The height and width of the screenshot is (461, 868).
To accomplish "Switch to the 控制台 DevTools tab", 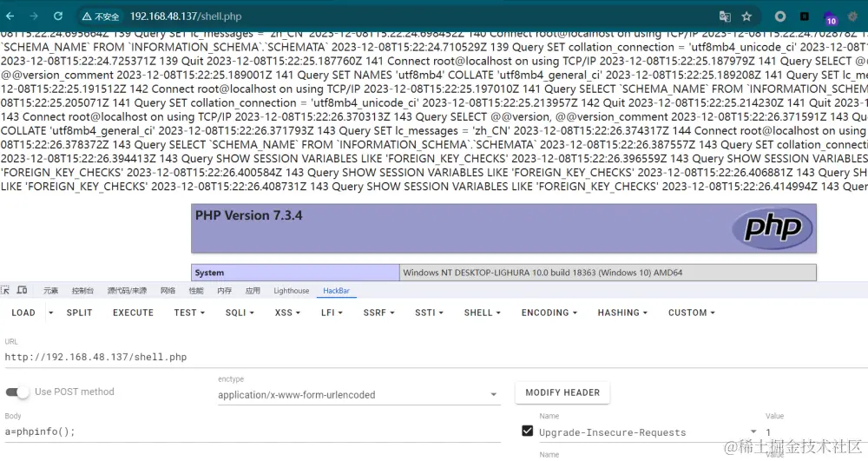I will point(82,291).
